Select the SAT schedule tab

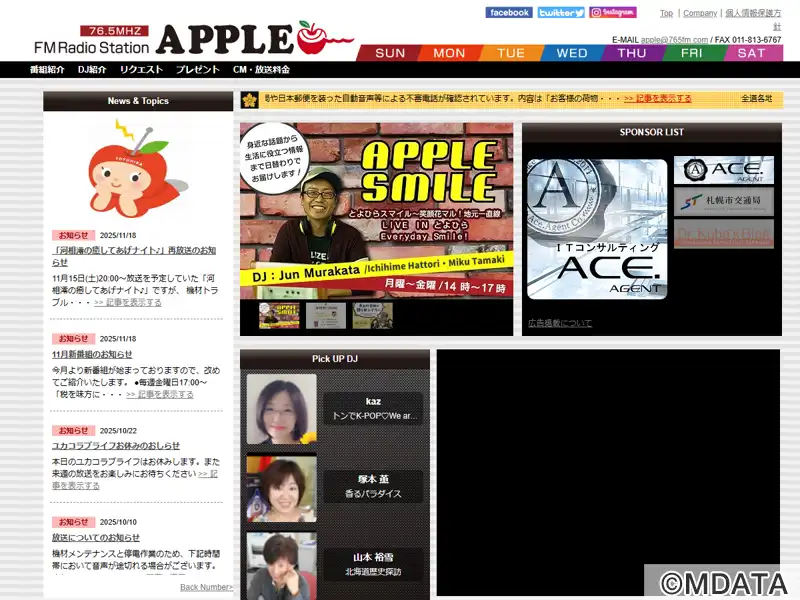751,53
